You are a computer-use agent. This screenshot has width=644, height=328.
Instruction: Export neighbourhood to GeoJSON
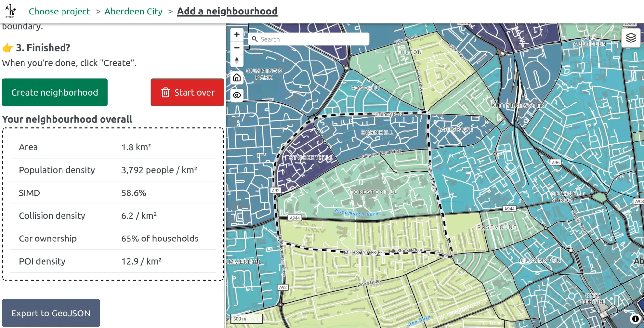pyautogui.click(x=51, y=313)
